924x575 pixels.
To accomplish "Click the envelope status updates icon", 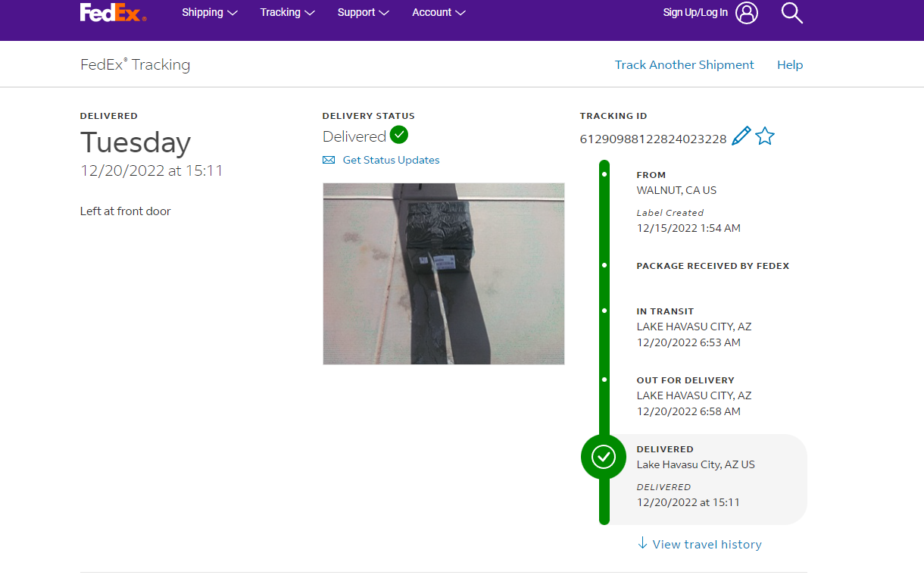I will (329, 160).
